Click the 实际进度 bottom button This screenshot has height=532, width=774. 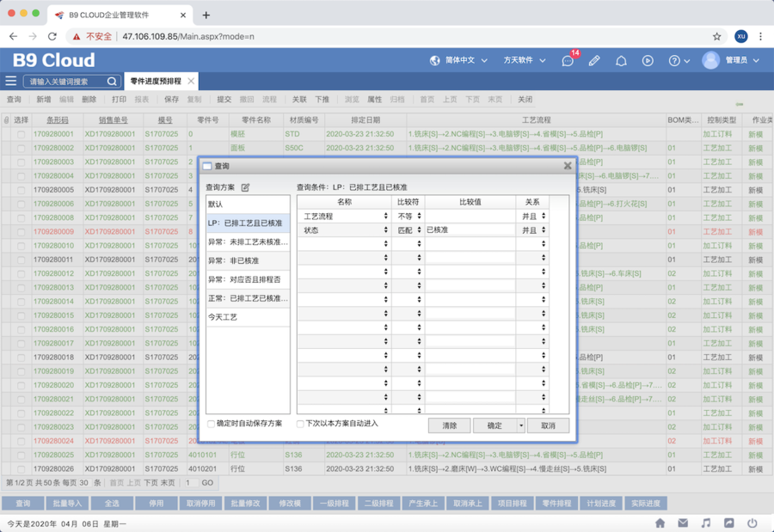(x=646, y=504)
